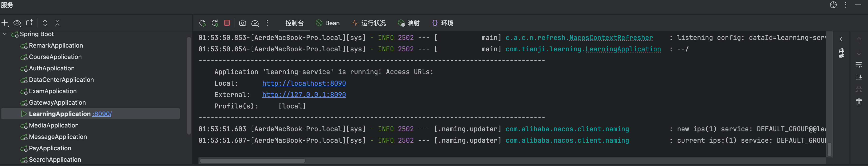Click the LearningApplication class link in console

(623, 49)
